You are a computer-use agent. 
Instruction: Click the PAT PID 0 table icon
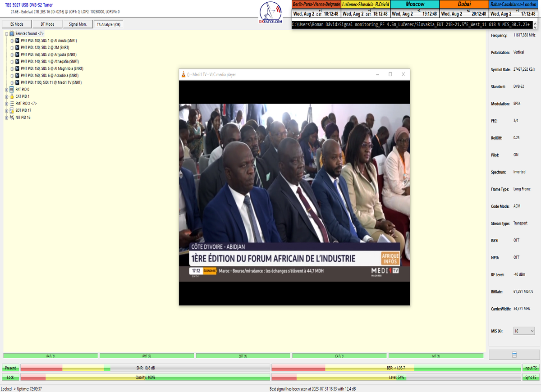[12, 90]
